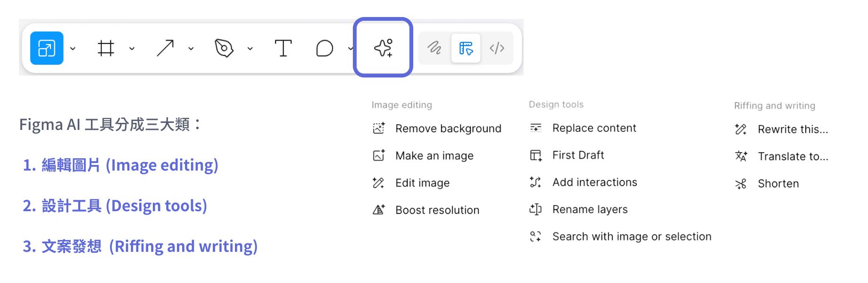Choose First Draft from Design tools
This screenshot has width=868, height=283.
[x=578, y=155]
